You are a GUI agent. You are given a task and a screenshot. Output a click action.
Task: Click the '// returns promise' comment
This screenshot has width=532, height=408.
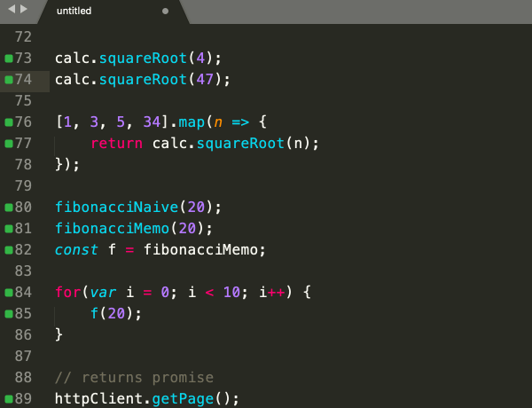click(135, 378)
